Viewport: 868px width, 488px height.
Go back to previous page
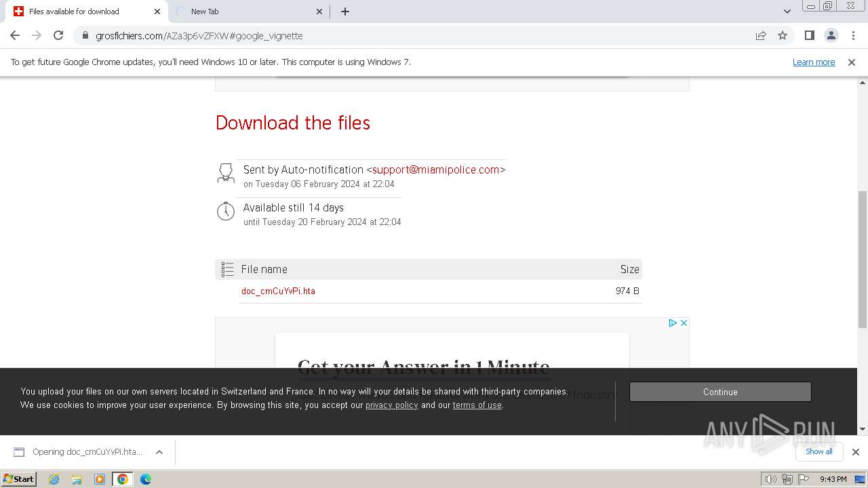tap(15, 35)
